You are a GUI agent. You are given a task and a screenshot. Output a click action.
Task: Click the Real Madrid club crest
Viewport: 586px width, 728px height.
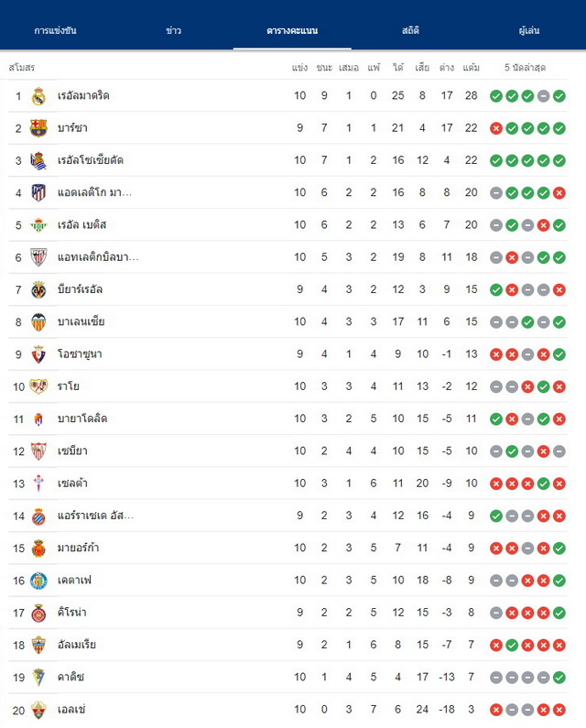click(x=38, y=96)
